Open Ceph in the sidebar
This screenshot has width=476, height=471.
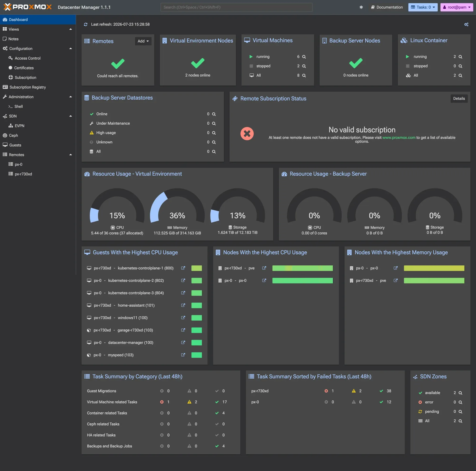(38, 135)
